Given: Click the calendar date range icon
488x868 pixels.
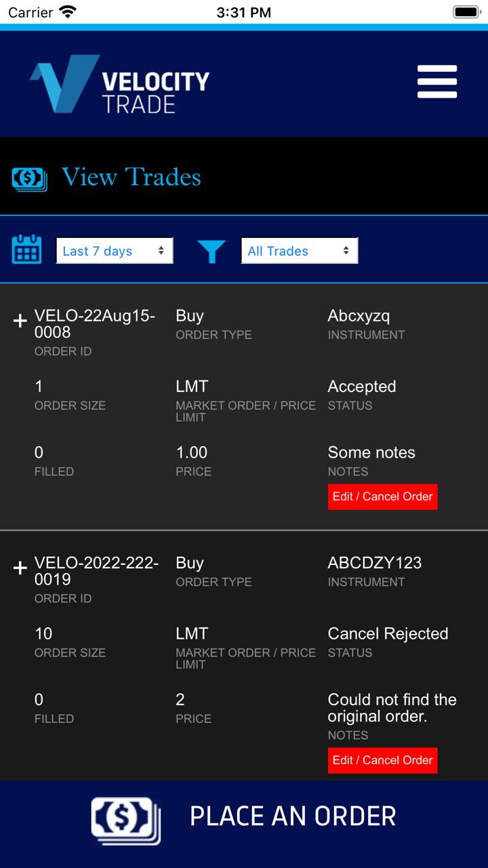Looking at the screenshot, I should click(x=27, y=250).
